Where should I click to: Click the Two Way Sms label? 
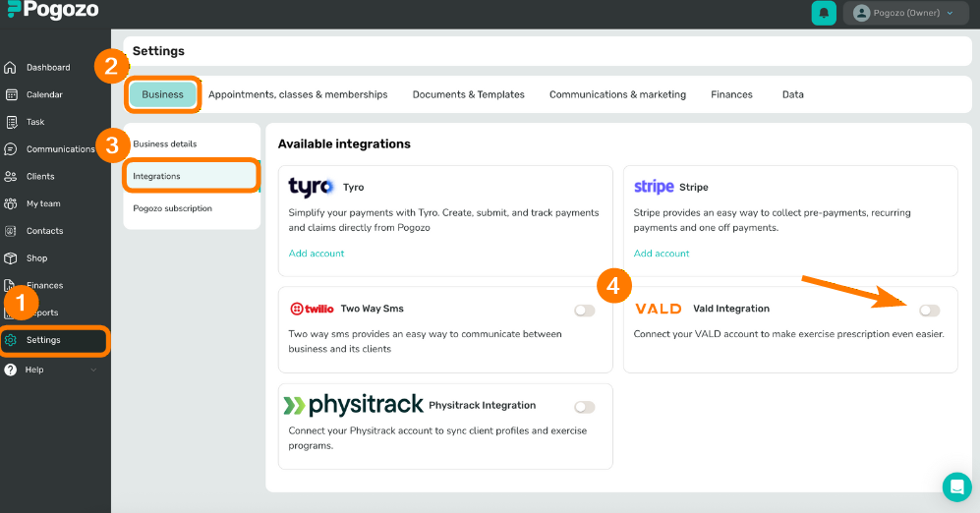click(x=372, y=309)
